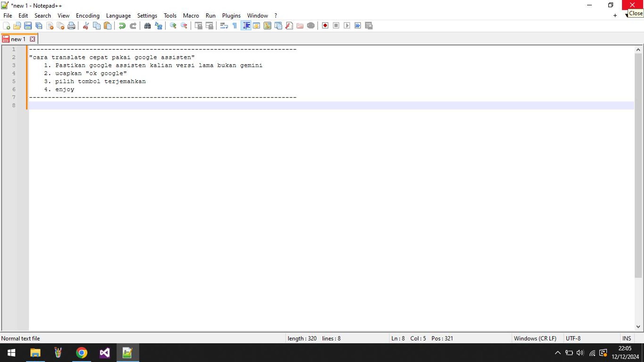Screen dimensions: 644x362
Task: Zoom in using the magnifier plus icon
Action: tap(173, 26)
